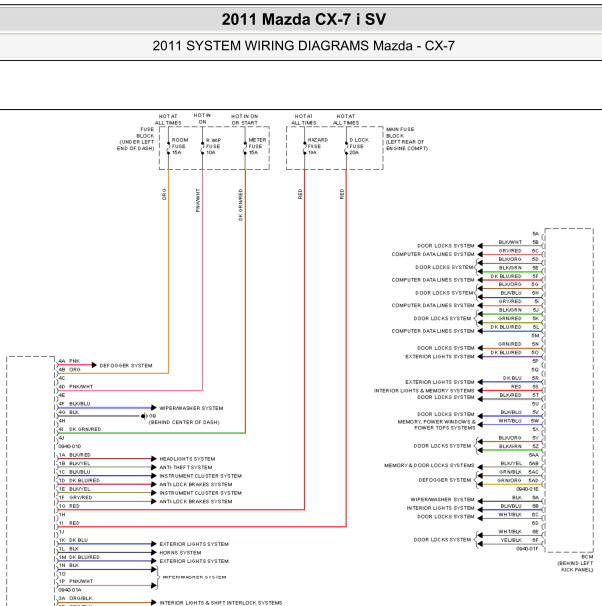Click 'HOT IN ON' label above R WIP fuse
Image resolution: width=602 pixels, height=606 pixels.
pos(202,119)
